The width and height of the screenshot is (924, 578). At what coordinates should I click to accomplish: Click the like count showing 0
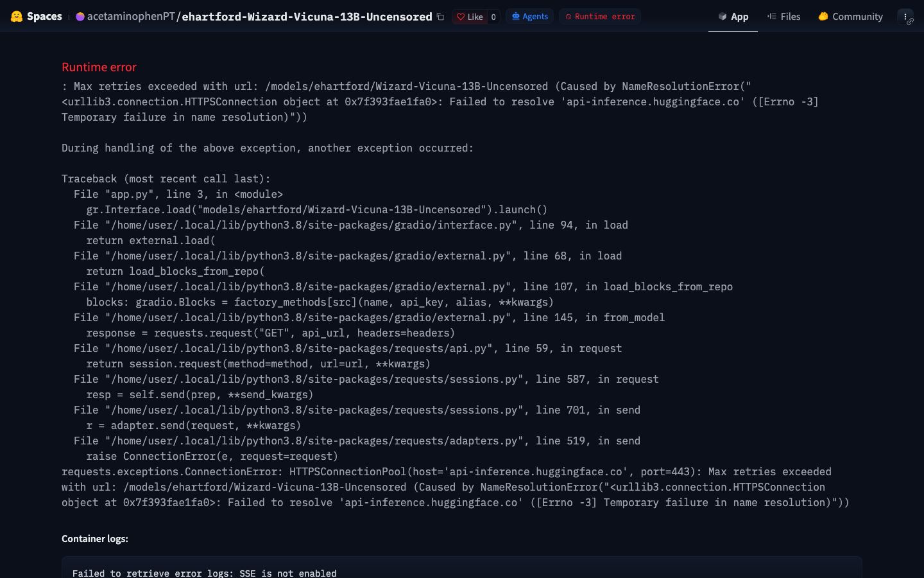pos(493,17)
